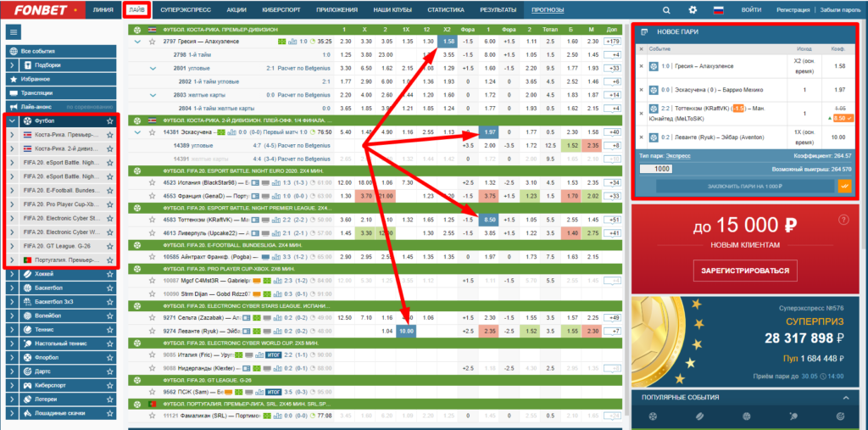Click ЗАКЛЮЧИТЬ ПАРИ НА 1 000 ₽ button
This screenshot has width=868, height=430.
point(744,187)
